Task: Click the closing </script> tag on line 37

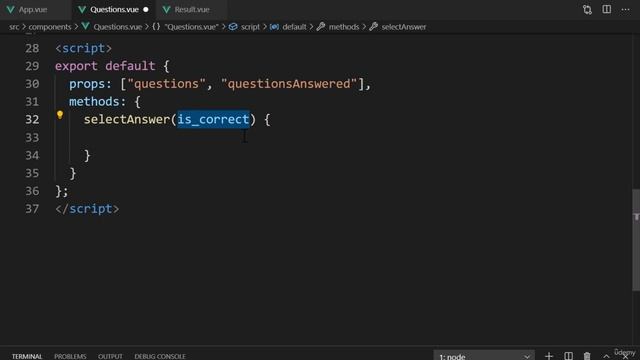Action: [87, 209]
